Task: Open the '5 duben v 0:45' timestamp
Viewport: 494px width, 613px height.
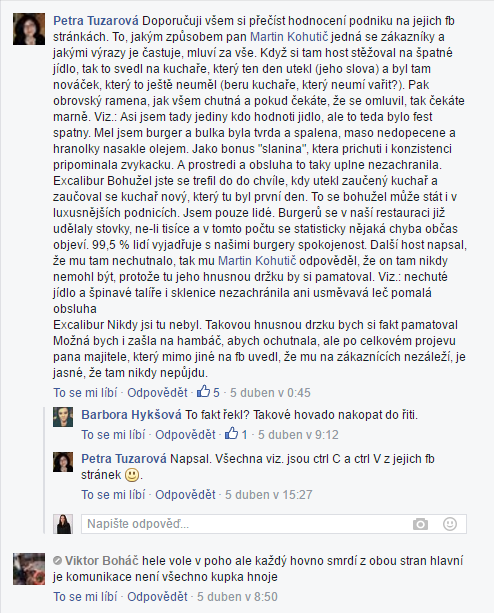Action: coord(270,393)
